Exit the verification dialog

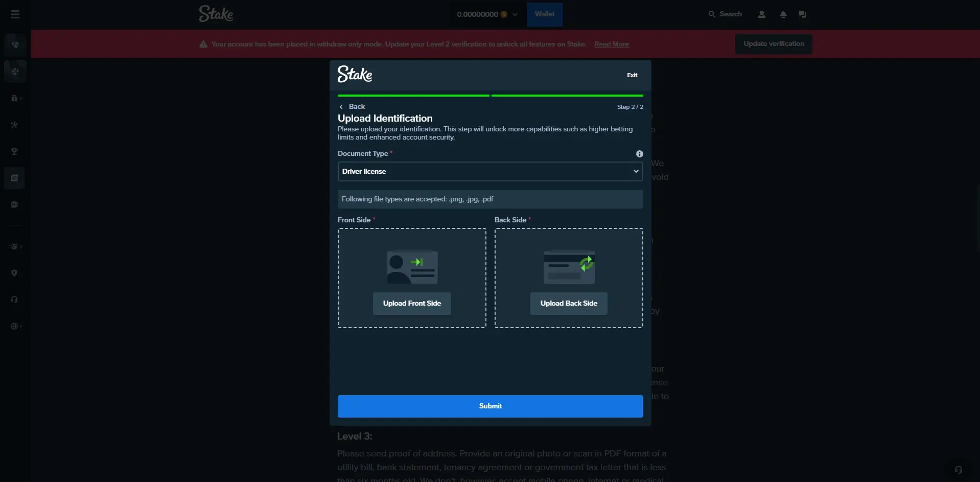tap(632, 75)
